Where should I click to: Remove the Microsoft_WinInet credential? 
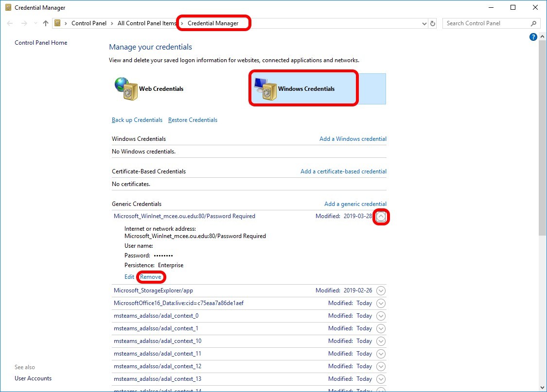point(151,276)
